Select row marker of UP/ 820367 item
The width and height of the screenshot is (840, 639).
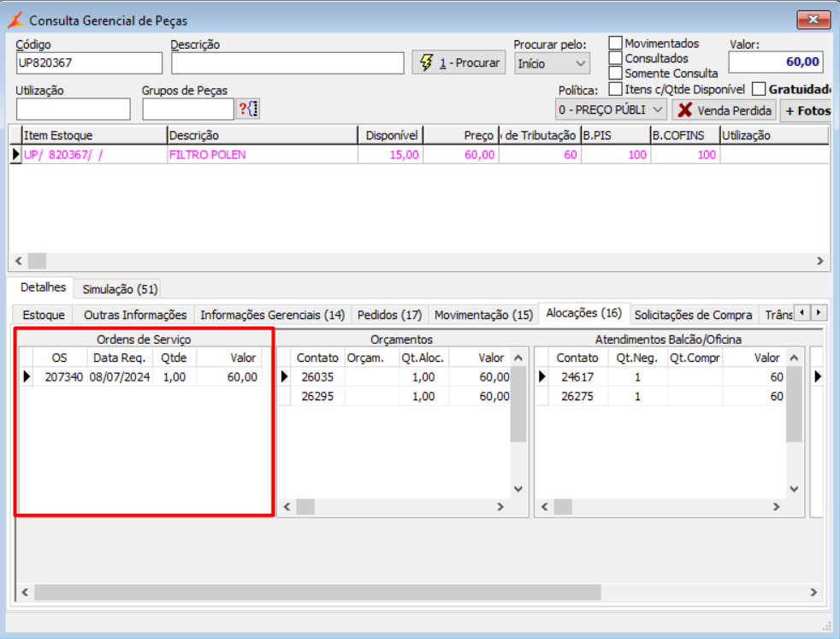(x=15, y=155)
